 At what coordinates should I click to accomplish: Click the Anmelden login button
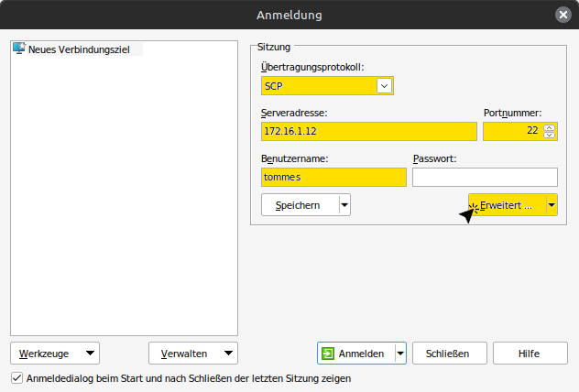(x=355, y=354)
